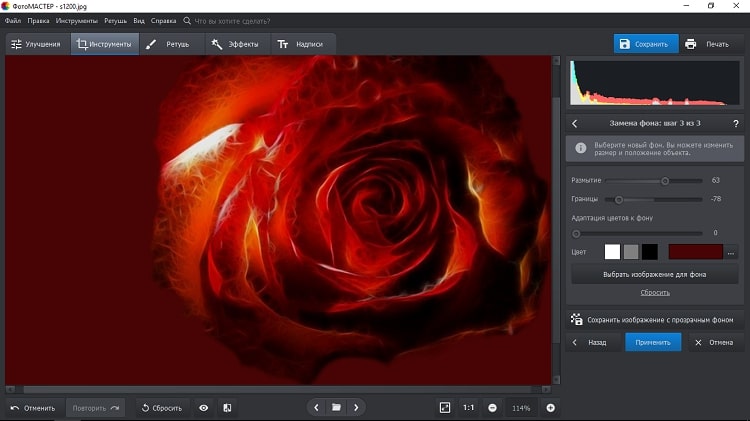
Task: Click the fit-to-screen icon
Action: click(x=445, y=408)
